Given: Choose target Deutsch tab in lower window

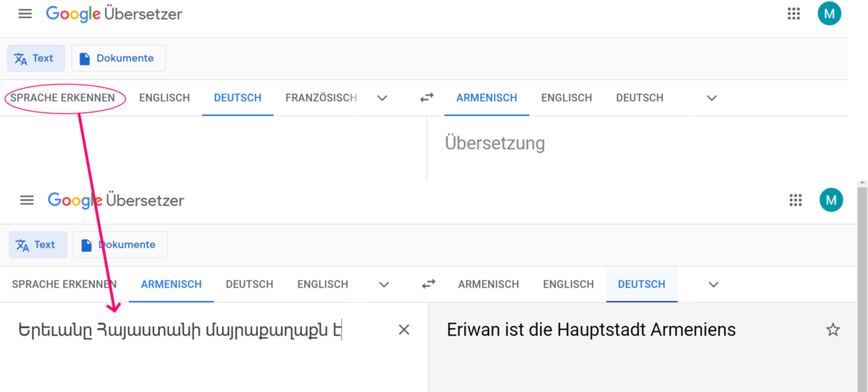Looking at the screenshot, I should [641, 285].
